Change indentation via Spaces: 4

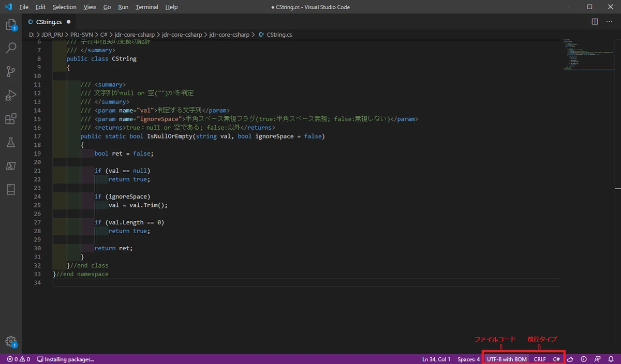(469, 359)
